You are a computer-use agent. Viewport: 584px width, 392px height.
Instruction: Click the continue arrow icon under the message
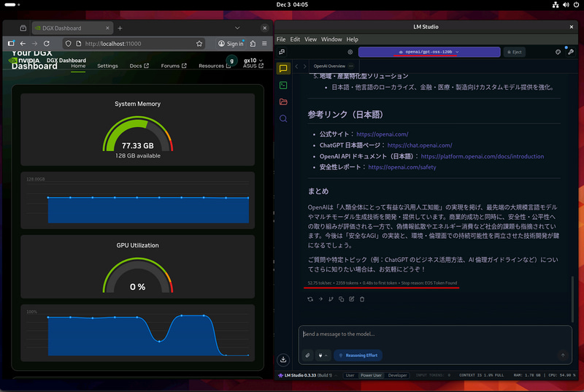point(320,299)
